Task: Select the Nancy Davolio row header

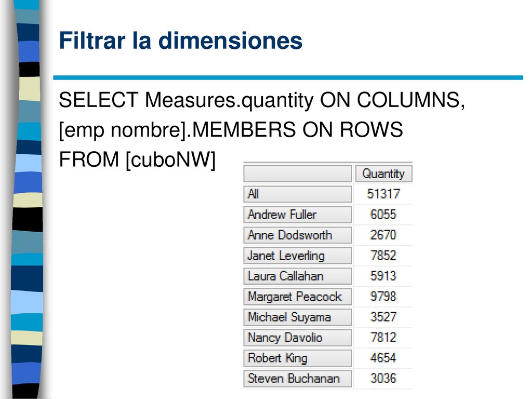Action: 298,338
